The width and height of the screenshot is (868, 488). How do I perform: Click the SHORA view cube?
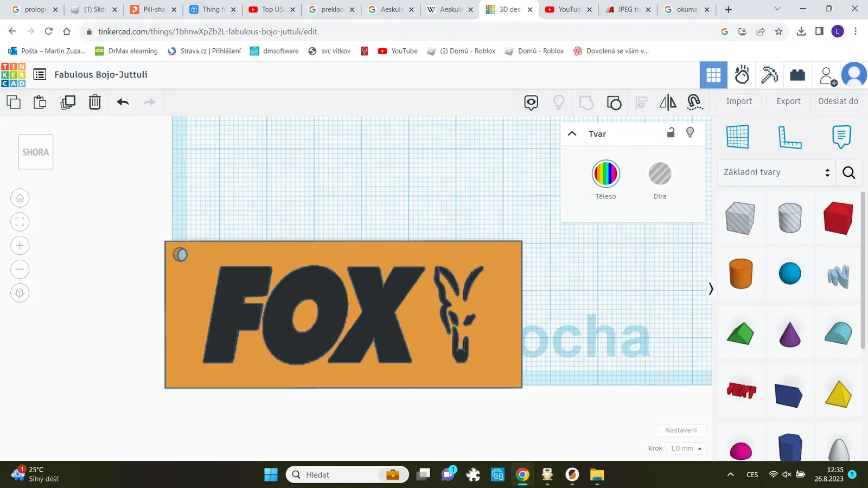click(x=36, y=152)
